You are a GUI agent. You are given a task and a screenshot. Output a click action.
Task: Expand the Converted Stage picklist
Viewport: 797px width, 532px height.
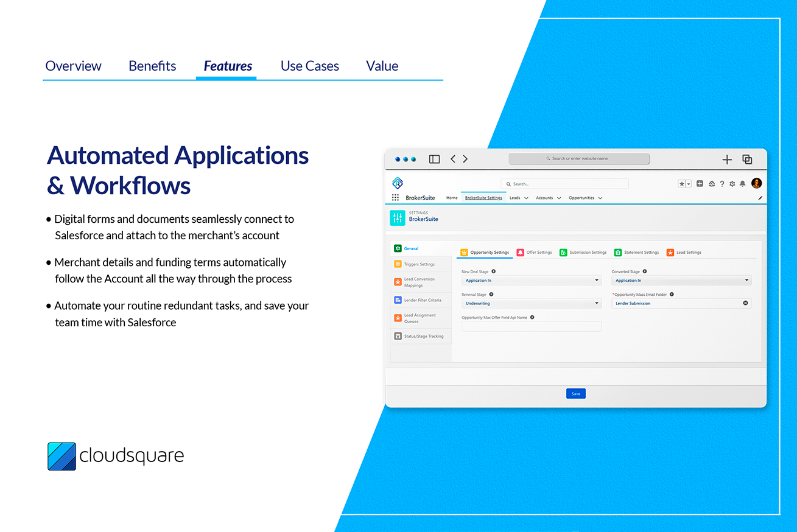[x=747, y=280]
